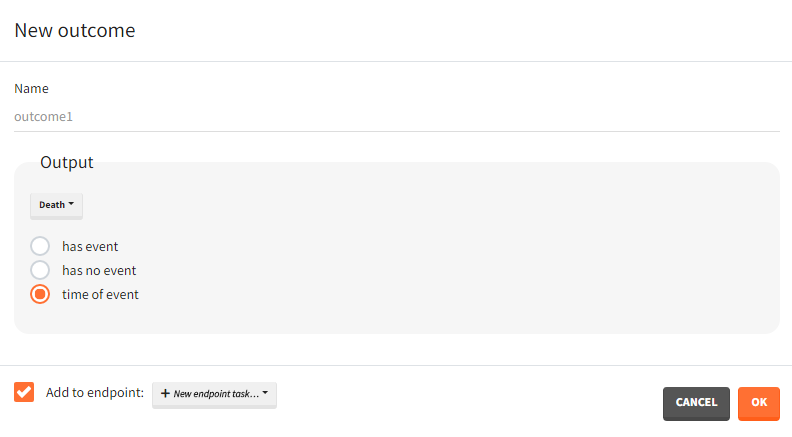The height and width of the screenshot is (437, 792).
Task: Select the "has event" radio button
Action: [40, 246]
